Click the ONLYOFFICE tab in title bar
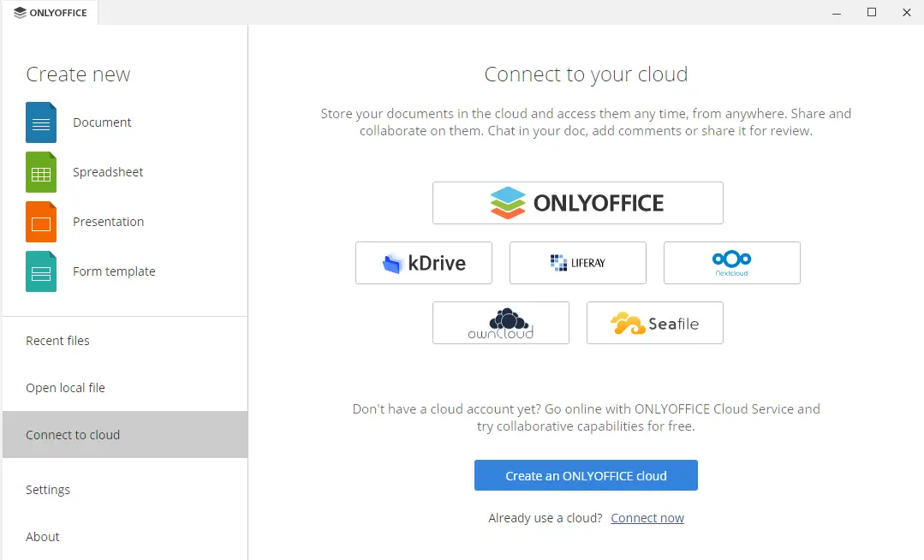Viewport: 924px width, 560px height. (x=51, y=13)
